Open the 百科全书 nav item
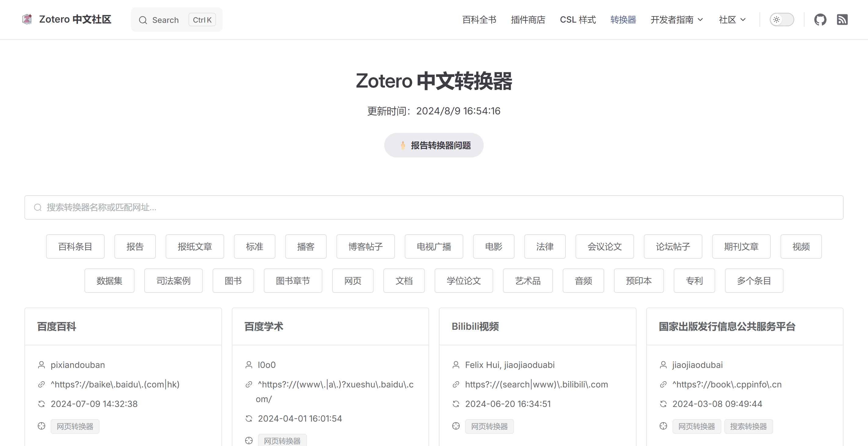 tap(479, 20)
